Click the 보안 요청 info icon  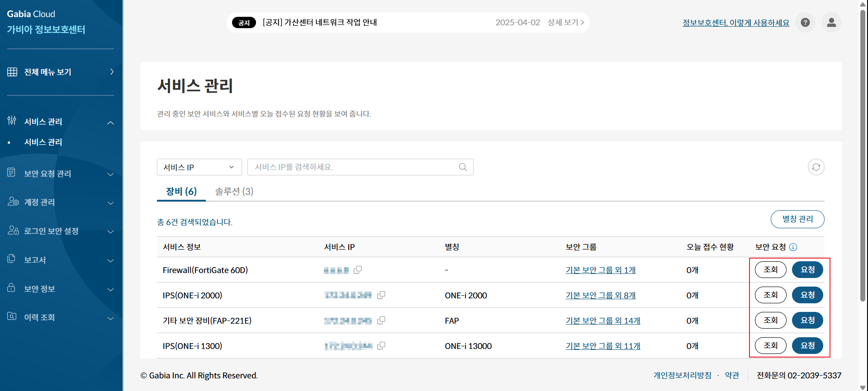pyautogui.click(x=793, y=247)
